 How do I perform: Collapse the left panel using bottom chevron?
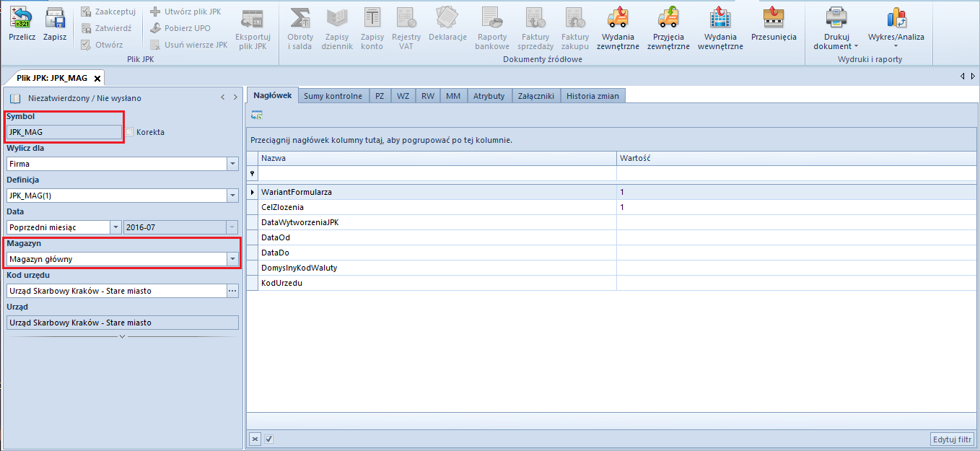pos(122,336)
